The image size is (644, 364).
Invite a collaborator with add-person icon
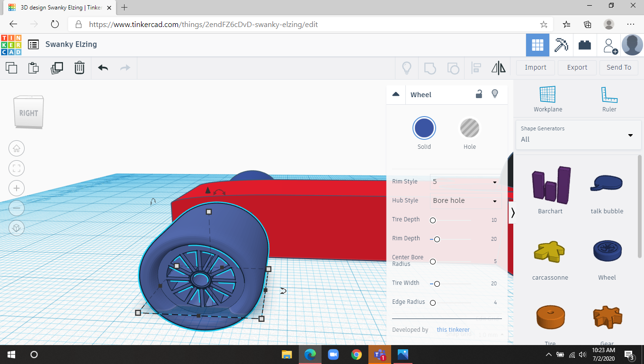610,45
